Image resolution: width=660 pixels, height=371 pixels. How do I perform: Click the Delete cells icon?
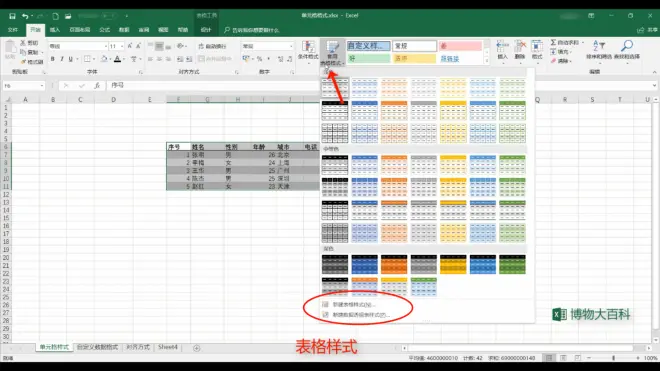pos(520,46)
